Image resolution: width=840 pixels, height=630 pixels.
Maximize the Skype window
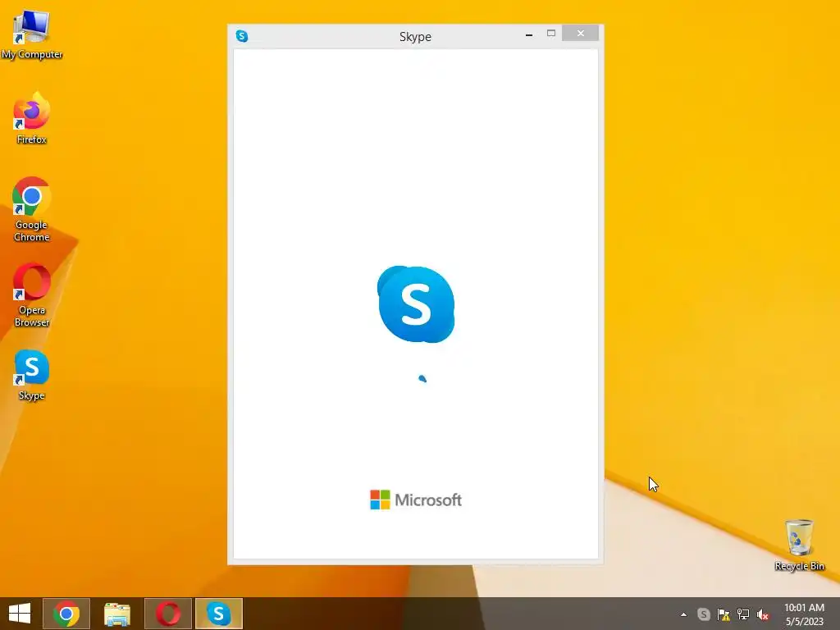550,34
